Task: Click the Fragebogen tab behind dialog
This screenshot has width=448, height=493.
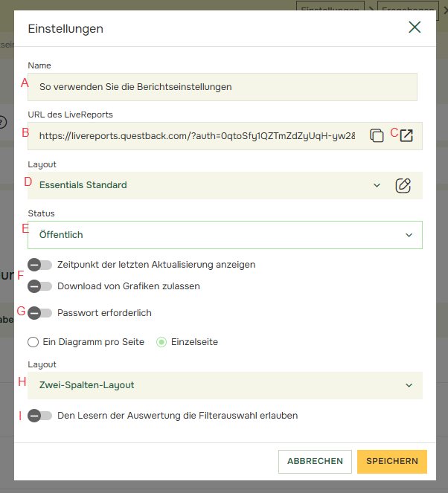Action: click(409, 6)
